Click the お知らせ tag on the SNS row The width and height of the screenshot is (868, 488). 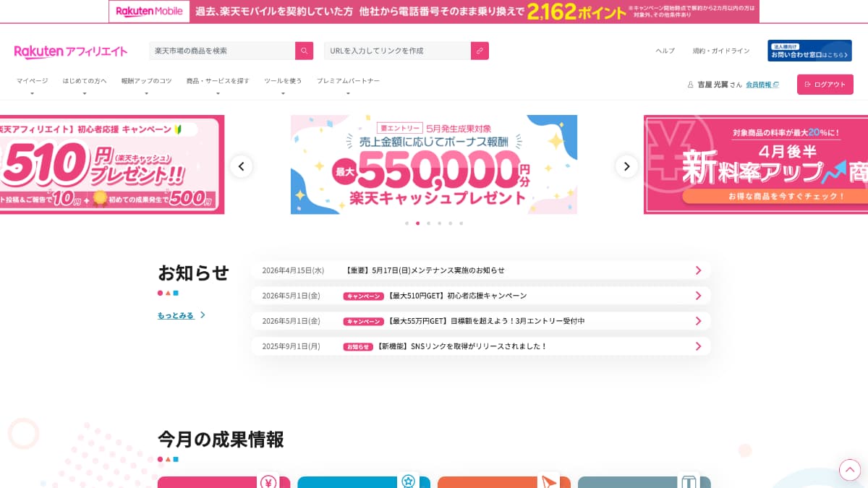pos(357,346)
